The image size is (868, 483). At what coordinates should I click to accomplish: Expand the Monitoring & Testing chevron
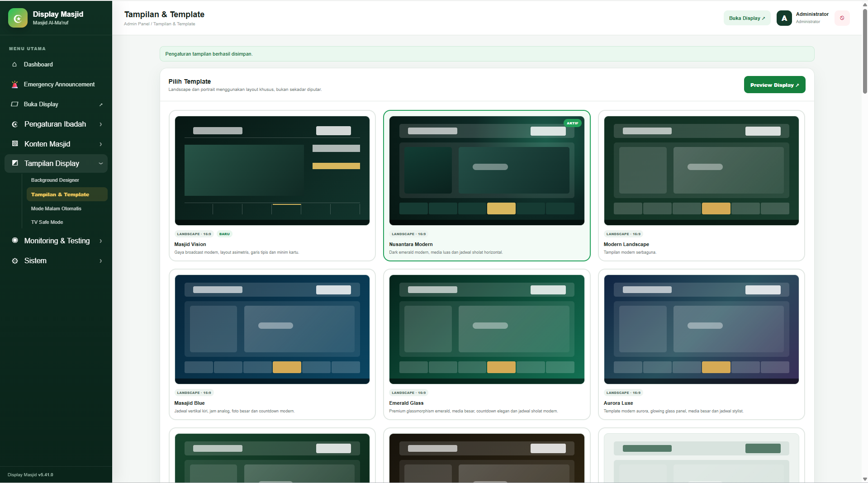point(101,241)
